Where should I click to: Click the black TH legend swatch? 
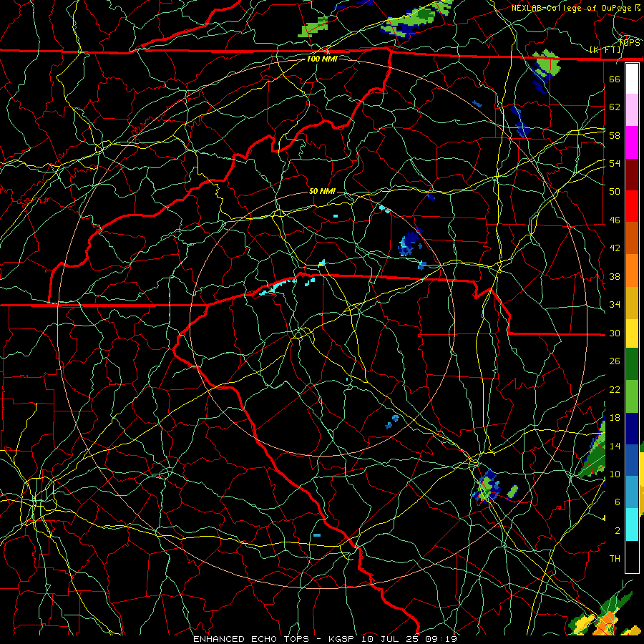tap(632, 557)
